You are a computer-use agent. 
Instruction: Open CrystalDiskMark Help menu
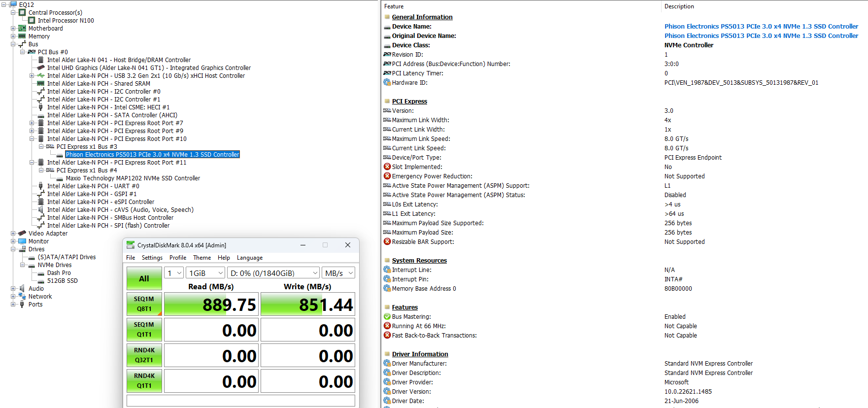coord(224,258)
